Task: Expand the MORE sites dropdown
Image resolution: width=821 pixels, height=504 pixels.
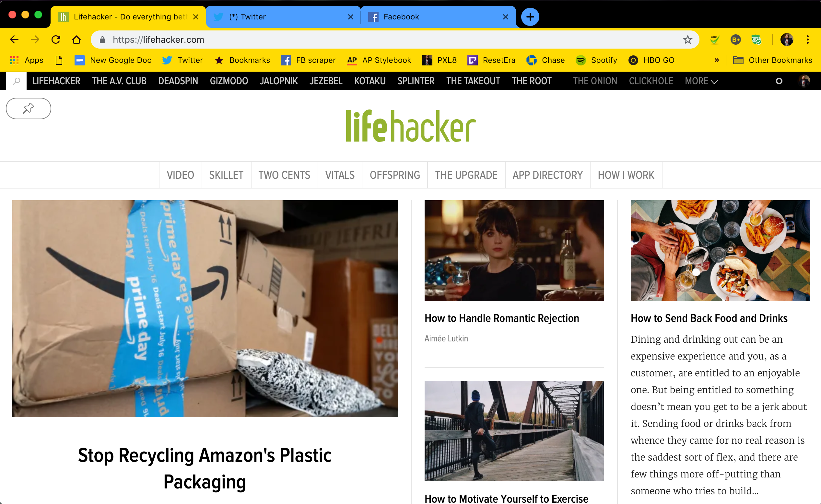Action: pyautogui.click(x=701, y=81)
